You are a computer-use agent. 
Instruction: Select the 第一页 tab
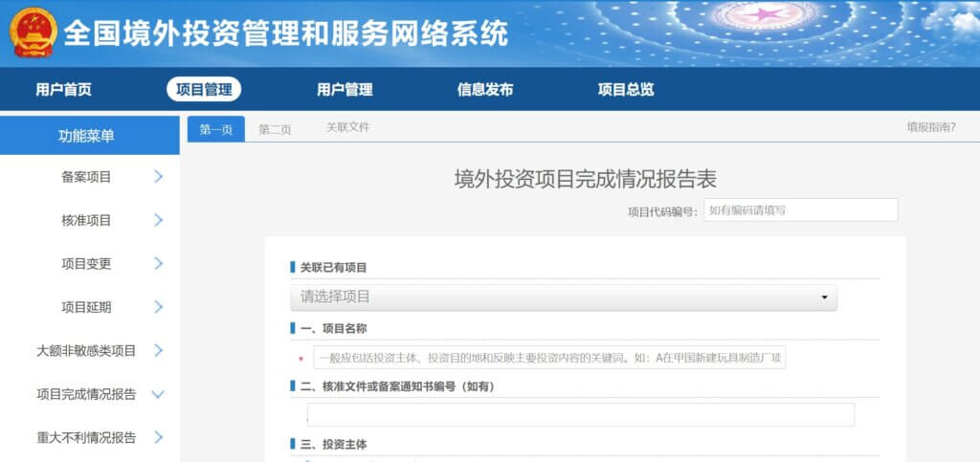click(x=216, y=129)
